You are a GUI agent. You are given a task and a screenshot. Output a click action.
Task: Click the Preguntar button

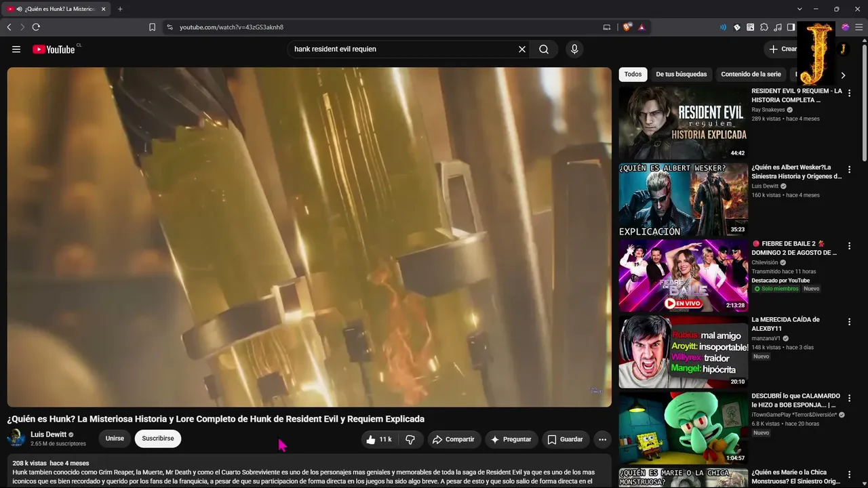[x=511, y=439]
